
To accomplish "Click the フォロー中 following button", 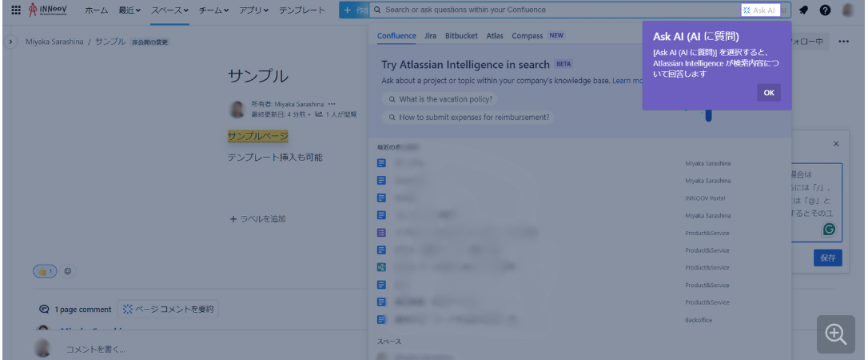I will (810, 42).
